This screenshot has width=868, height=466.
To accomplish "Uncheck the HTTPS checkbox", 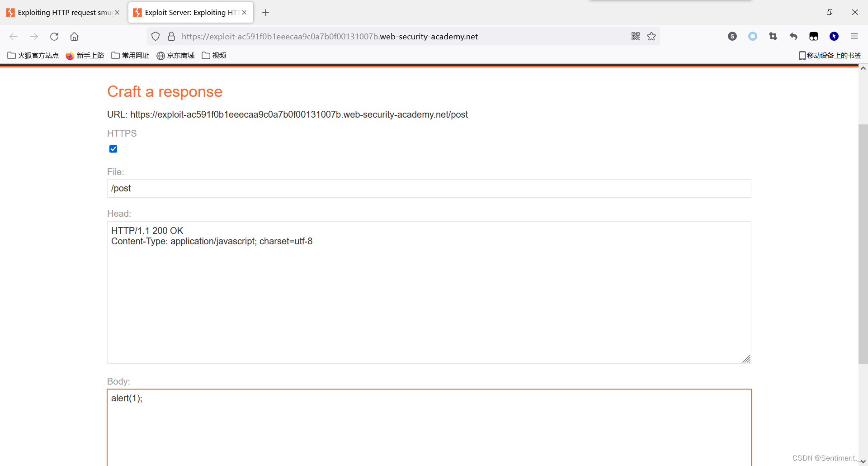I will click(x=113, y=149).
